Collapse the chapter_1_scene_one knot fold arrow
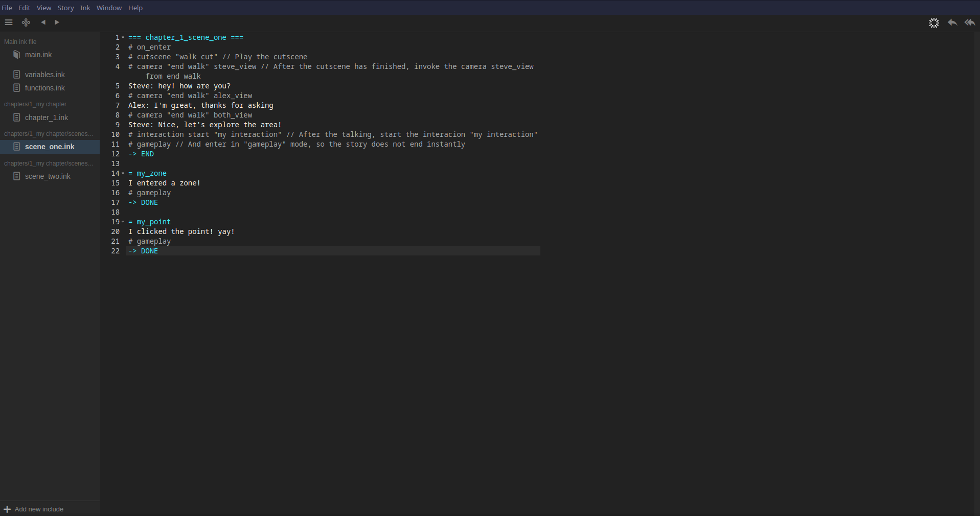This screenshot has height=516, width=980. (x=123, y=37)
